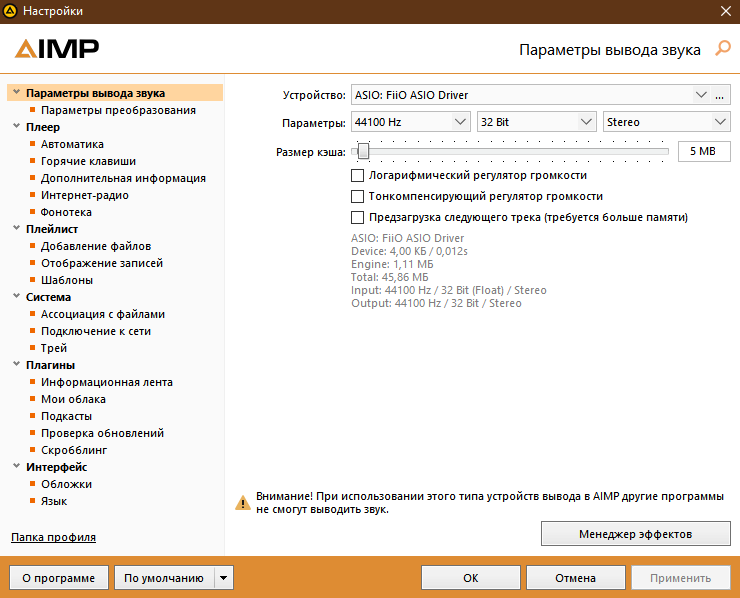The image size is (740, 598).
Task: Open the Папка профиля link
Action: point(53,537)
